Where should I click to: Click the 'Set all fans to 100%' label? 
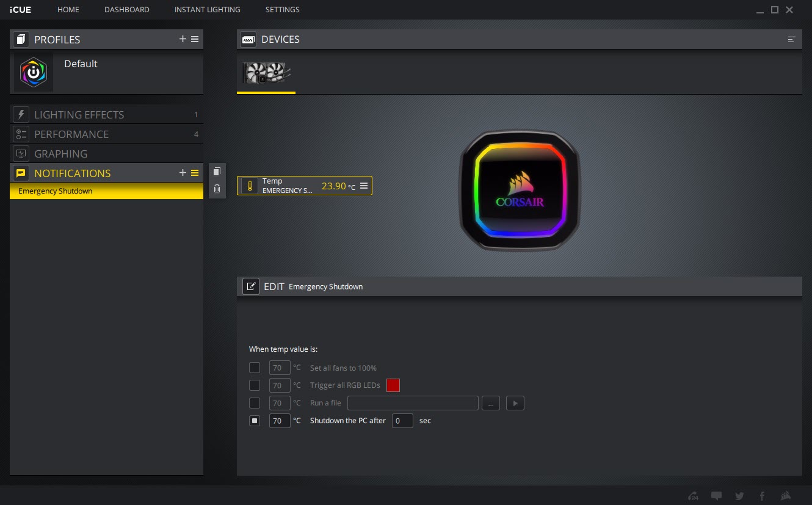coord(343,368)
